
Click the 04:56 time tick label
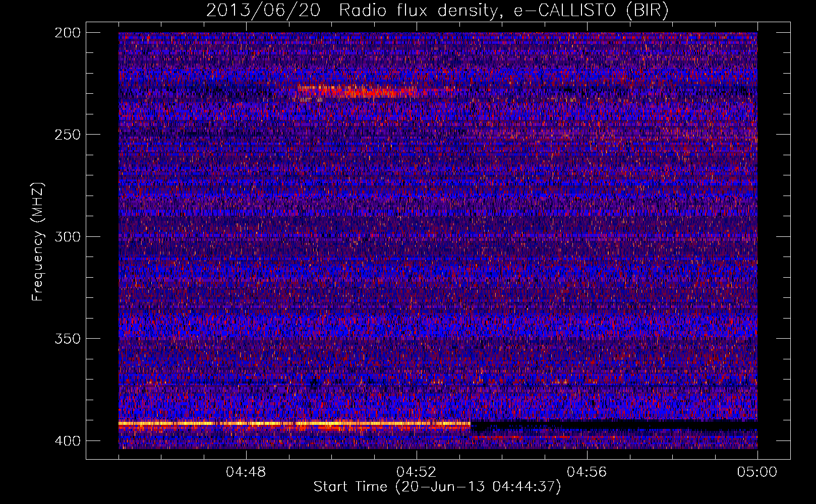pos(587,472)
